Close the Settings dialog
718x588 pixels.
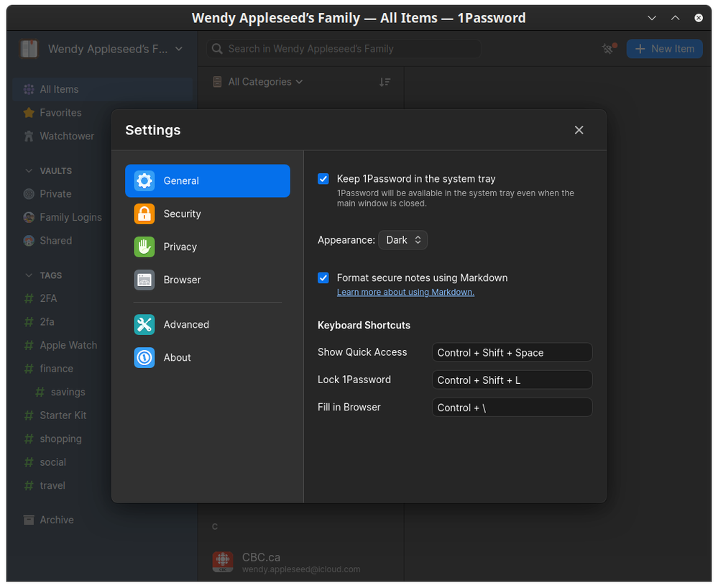(x=579, y=130)
